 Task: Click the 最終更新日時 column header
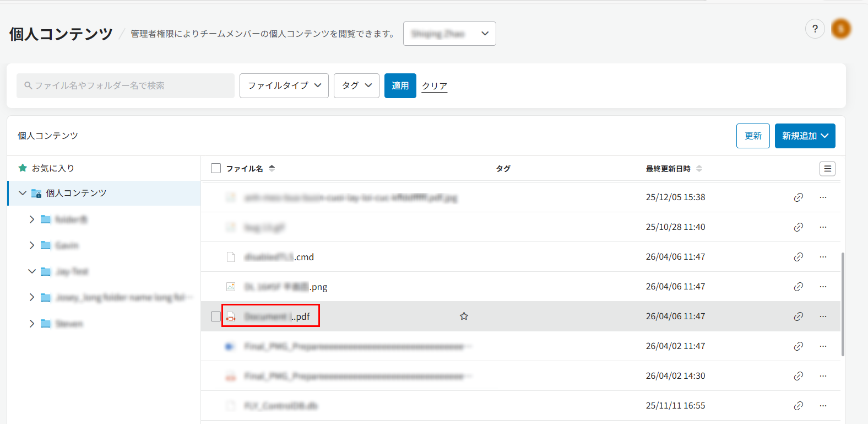coord(668,169)
